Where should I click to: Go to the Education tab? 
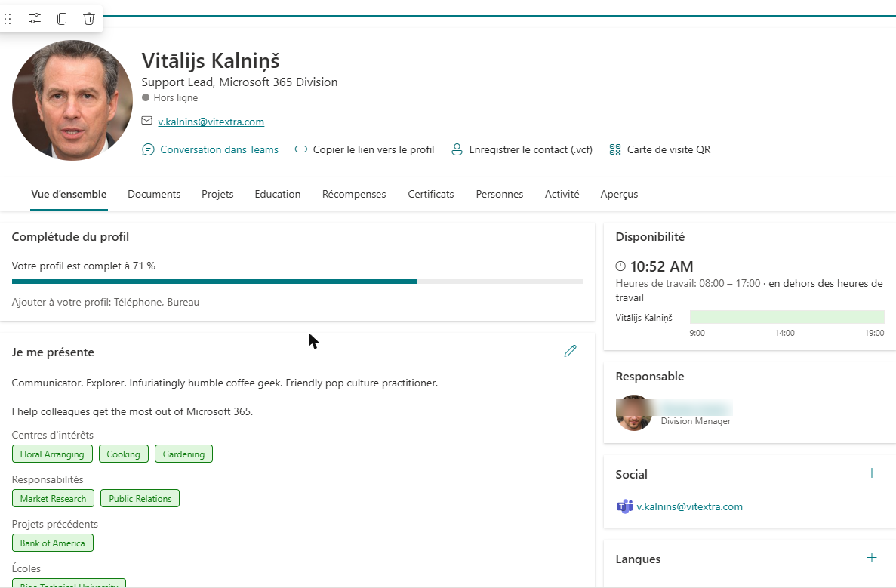277,194
